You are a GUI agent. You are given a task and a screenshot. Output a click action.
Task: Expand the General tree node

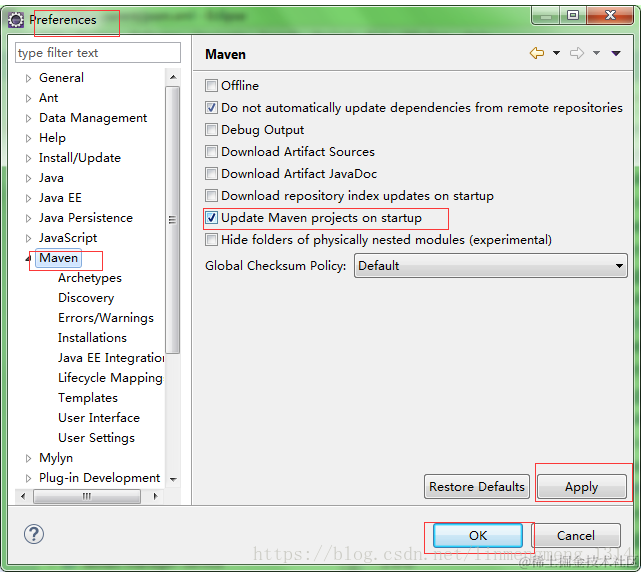28,78
